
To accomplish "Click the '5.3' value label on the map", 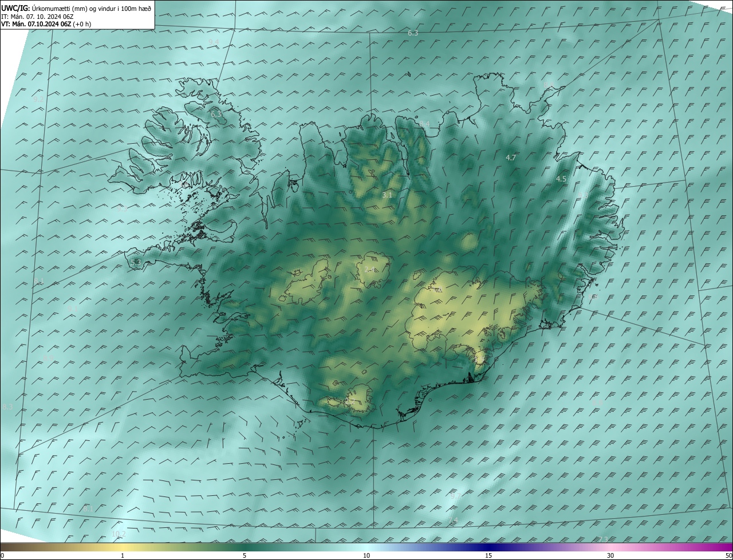I will click(136, 262).
